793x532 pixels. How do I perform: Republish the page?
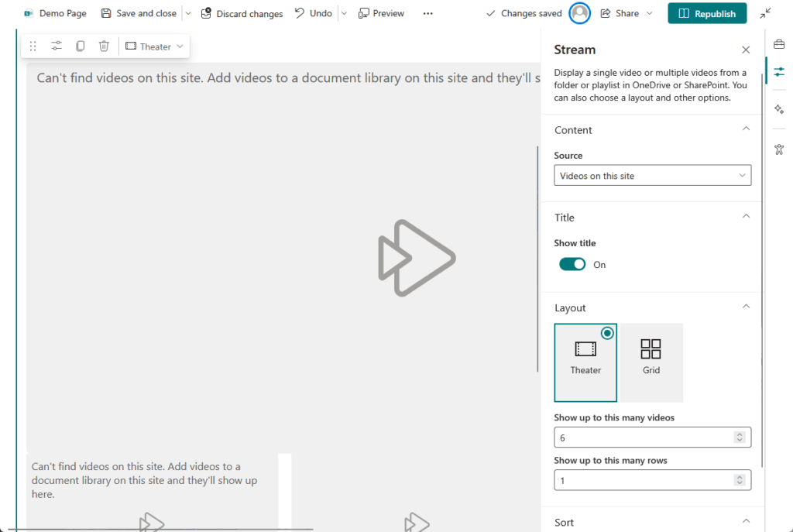[x=707, y=13]
